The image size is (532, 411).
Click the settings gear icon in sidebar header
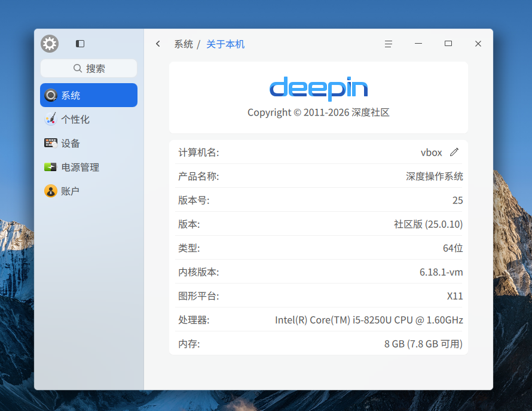click(x=50, y=44)
